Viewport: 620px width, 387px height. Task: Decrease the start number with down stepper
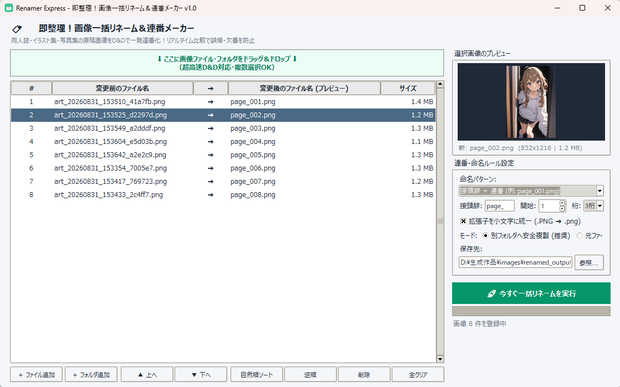pyautogui.click(x=562, y=208)
